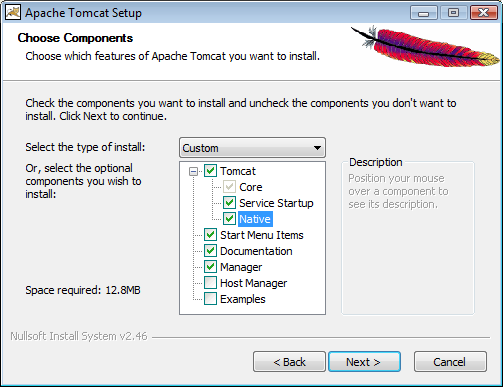Image resolution: width=503 pixels, height=387 pixels.
Task: Open the install type dropdown showing Custom
Action: click(x=252, y=148)
